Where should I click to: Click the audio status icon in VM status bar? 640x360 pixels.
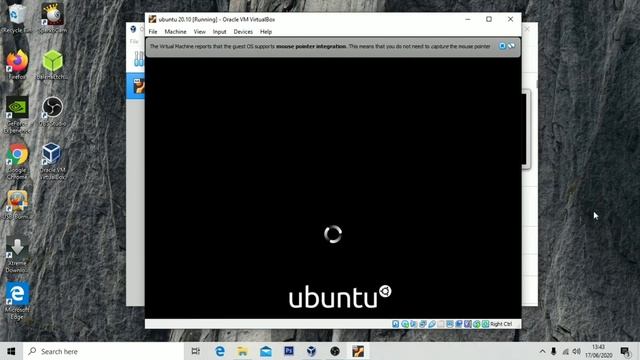[414, 324]
